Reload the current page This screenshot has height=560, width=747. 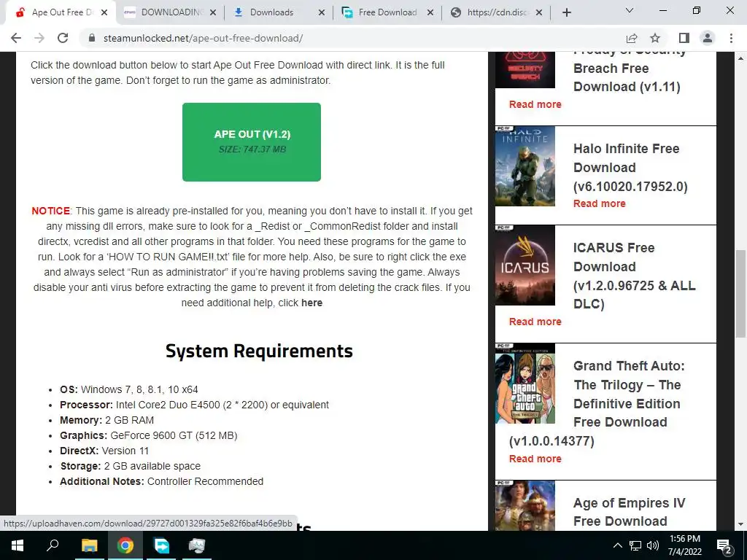coord(63,38)
